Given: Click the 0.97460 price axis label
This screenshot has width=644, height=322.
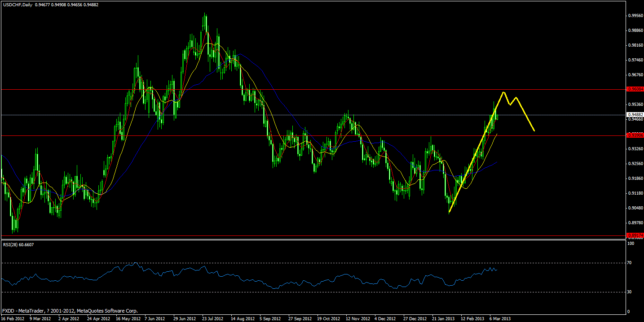Looking at the screenshot, I should [635, 60].
